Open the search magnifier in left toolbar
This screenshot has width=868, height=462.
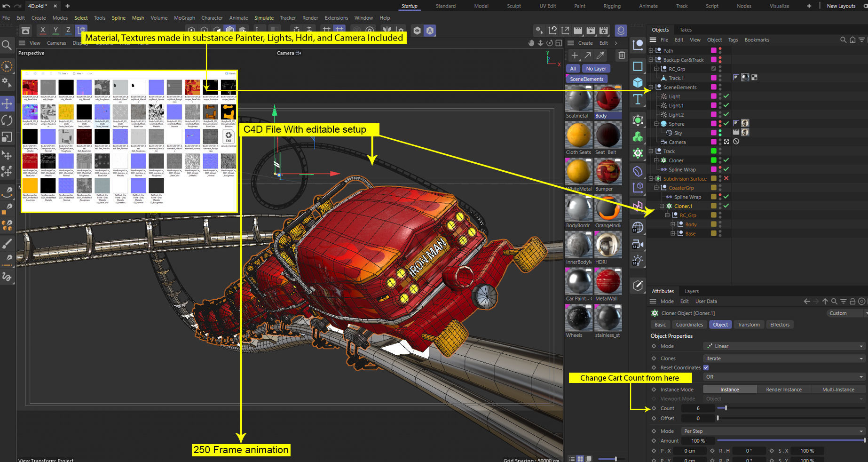point(7,45)
